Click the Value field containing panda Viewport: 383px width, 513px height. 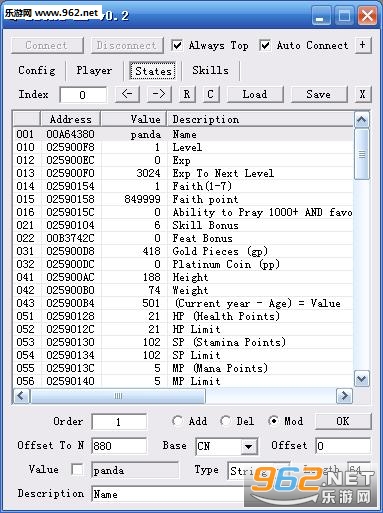point(135,470)
